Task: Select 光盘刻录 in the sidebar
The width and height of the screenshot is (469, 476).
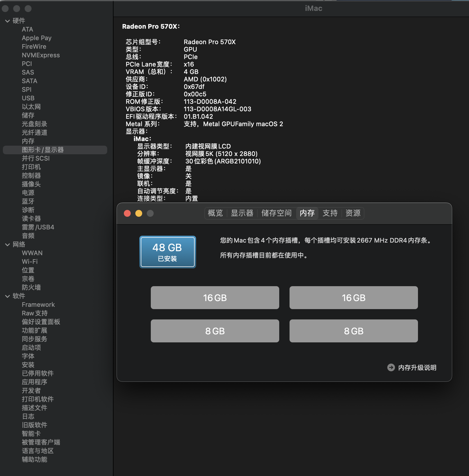Action: point(34,124)
